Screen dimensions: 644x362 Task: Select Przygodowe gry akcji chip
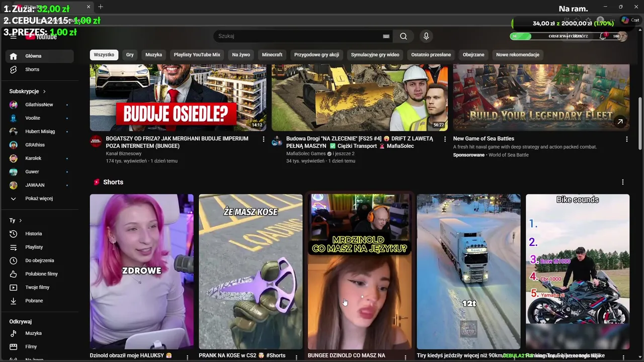[316, 54]
